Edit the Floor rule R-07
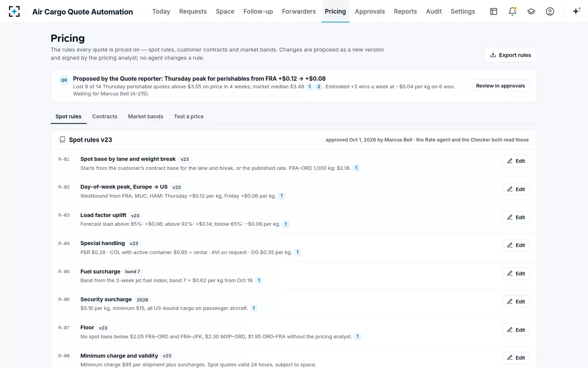Screen dimensions: 588x368 (516, 330)
